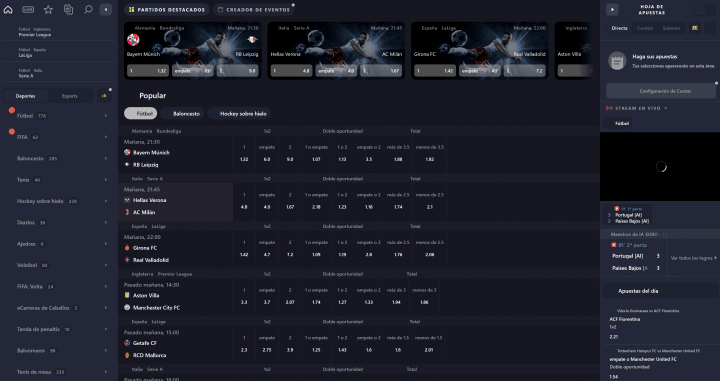The width and height of the screenshot is (720, 381).
Task: Collapse the left sidebar arrow button
Action: tap(106, 9)
